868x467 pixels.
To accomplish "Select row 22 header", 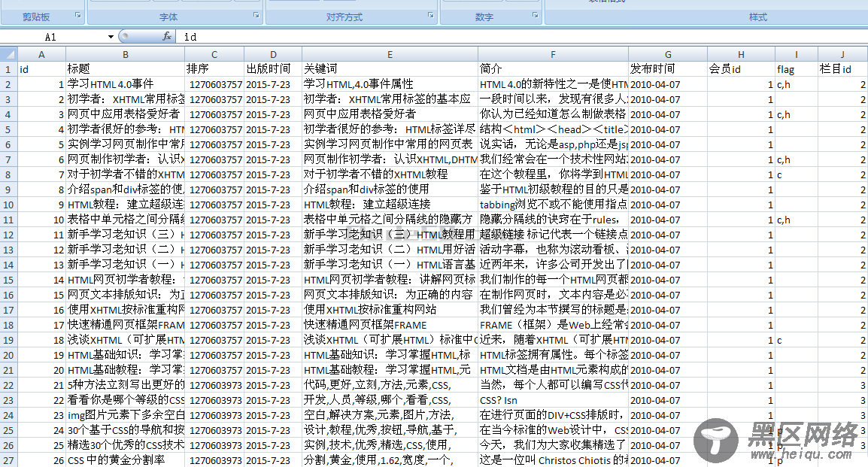I will pyautogui.click(x=9, y=385).
